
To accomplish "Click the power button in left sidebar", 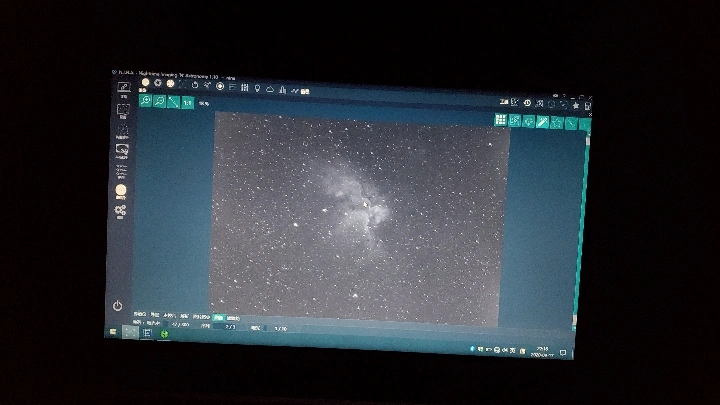I will pos(117,306).
